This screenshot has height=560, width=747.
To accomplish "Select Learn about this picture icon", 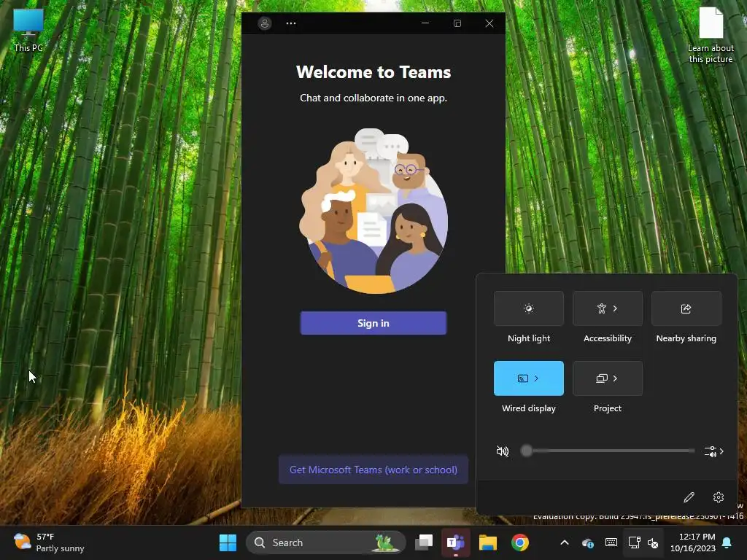I will point(711,34).
